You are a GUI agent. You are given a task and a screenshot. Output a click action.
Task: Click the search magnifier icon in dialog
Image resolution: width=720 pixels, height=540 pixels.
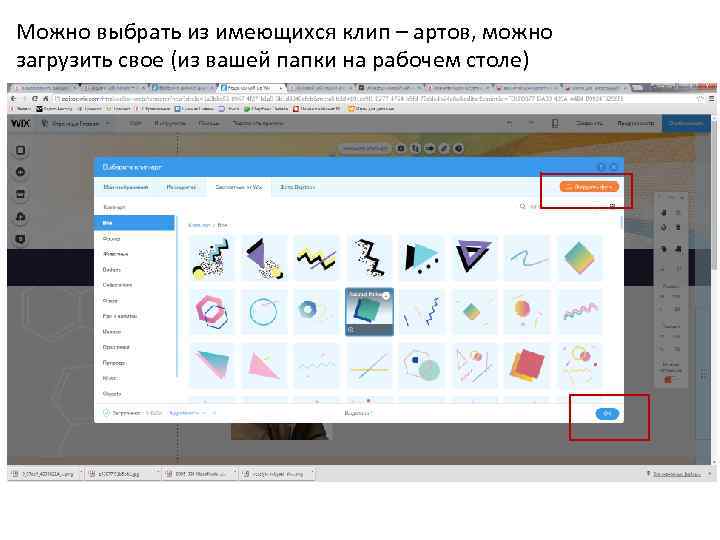522,207
